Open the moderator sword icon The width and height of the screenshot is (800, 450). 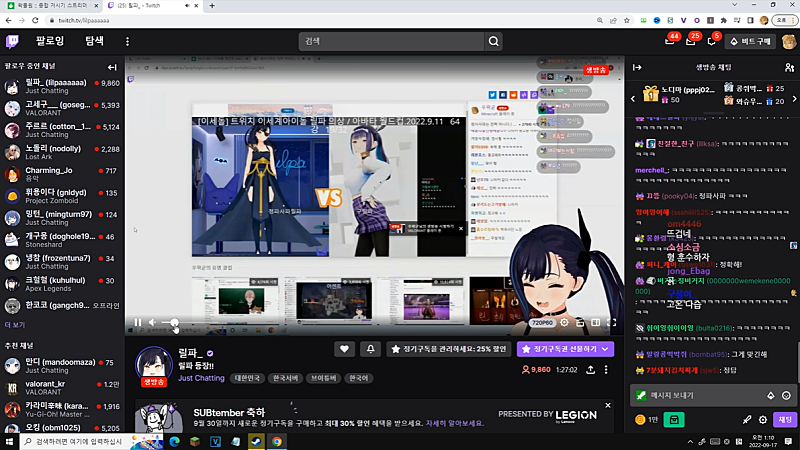click(x=747, y=419)
